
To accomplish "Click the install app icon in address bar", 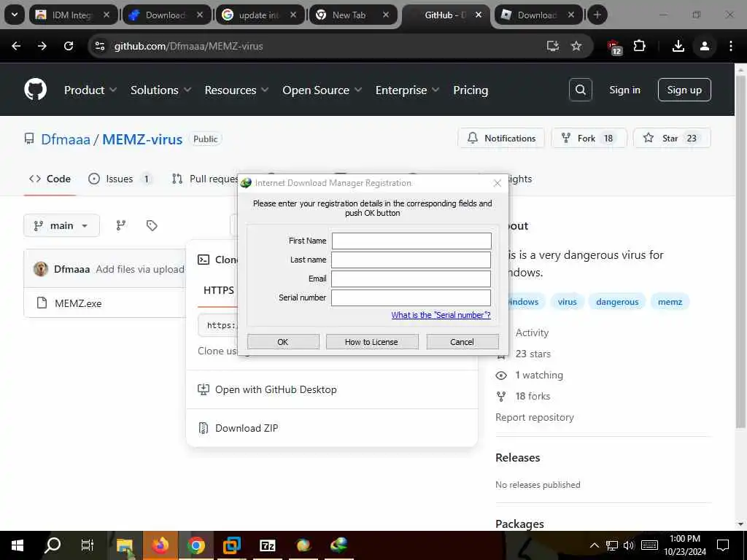I will (553, 46).
